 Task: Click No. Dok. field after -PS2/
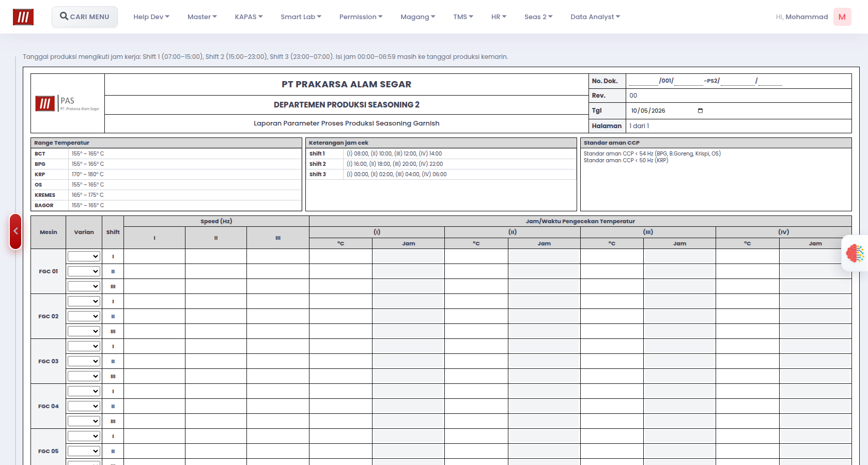coord(737,81)
